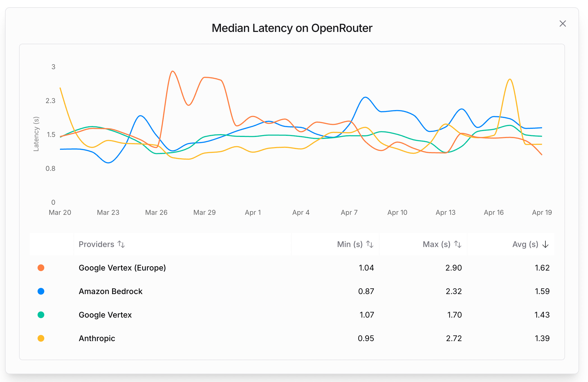588x382 pixels.
Task: Select the Google Vertex (Europe) provider row
Action: pos(122,268)
